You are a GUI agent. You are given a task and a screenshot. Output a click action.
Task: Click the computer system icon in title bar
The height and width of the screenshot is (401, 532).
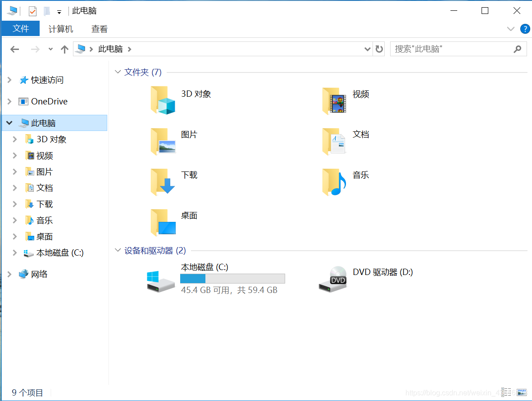pyautogui.click(x=12, y=11)
